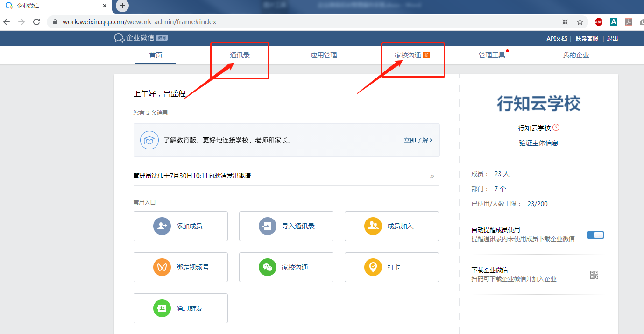Click 退出 to log out
The image size is (644, 334).
612,39
